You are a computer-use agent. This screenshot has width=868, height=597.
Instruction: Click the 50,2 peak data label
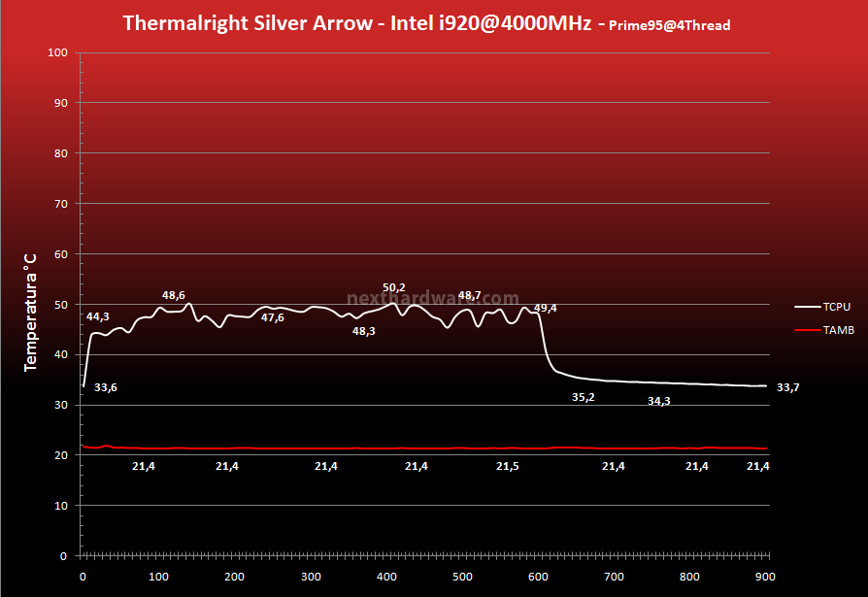[393, 287]
